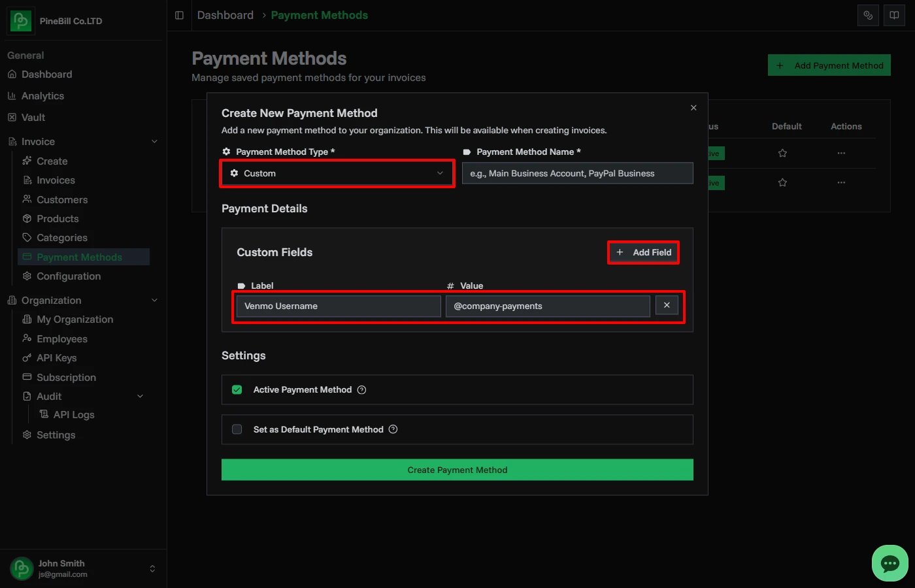
Task: Disable the Active Payment Method checkbox
Action: click(x=237, y=389)
